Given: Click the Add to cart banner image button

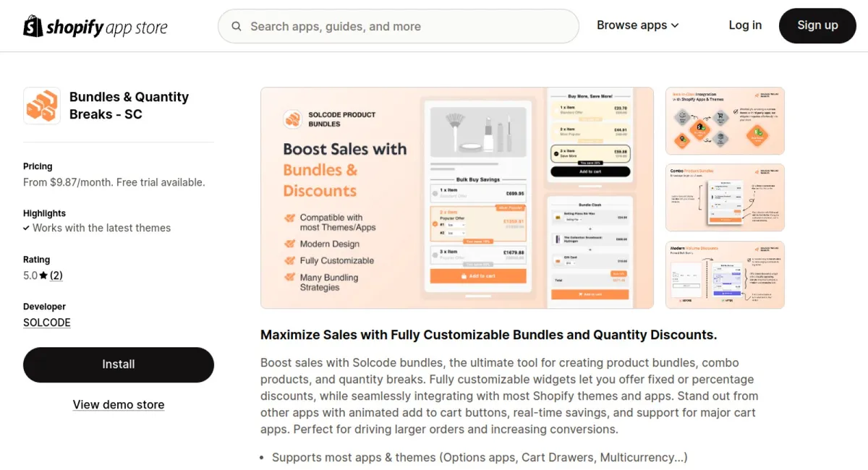Looking at the screenshot, I should pyautogui.click(x=478, y=276).
